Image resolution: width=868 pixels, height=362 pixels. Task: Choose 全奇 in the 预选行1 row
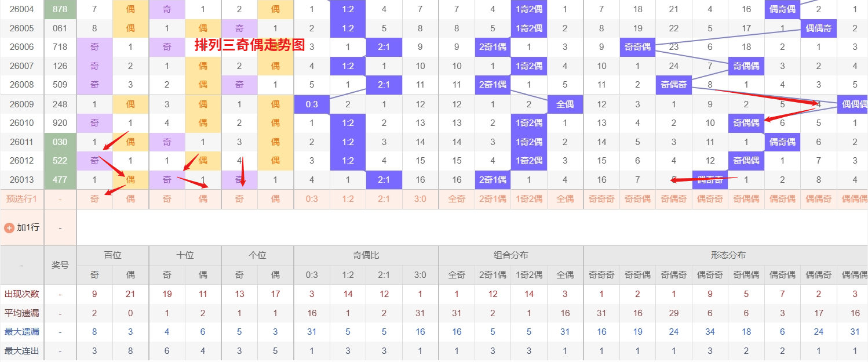[x=457, y=199]
